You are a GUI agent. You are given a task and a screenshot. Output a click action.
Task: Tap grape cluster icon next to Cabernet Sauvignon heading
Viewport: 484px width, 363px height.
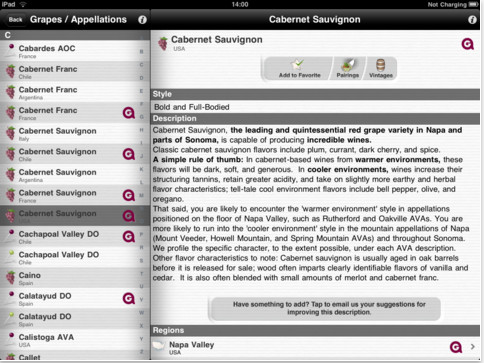point(163,43)
